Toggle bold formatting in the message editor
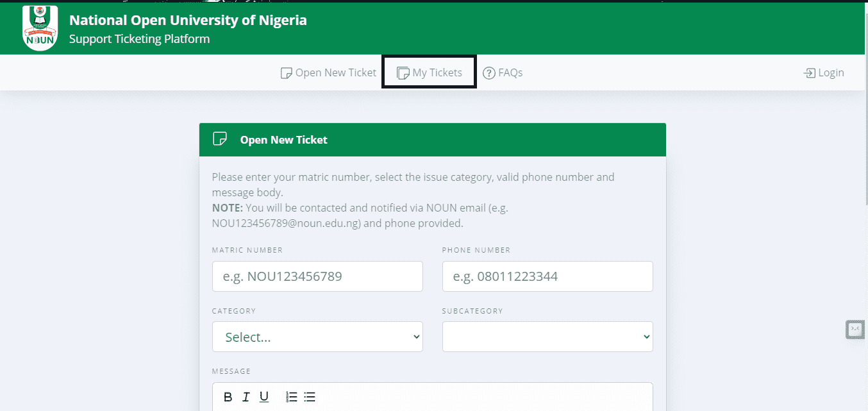Viewport: 868px width, 411px height. [228, 397]
